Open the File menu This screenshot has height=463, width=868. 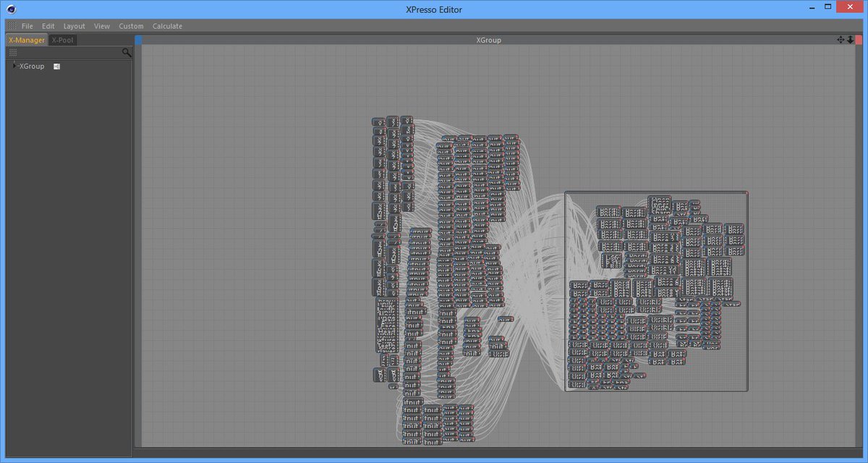(27, 26)
